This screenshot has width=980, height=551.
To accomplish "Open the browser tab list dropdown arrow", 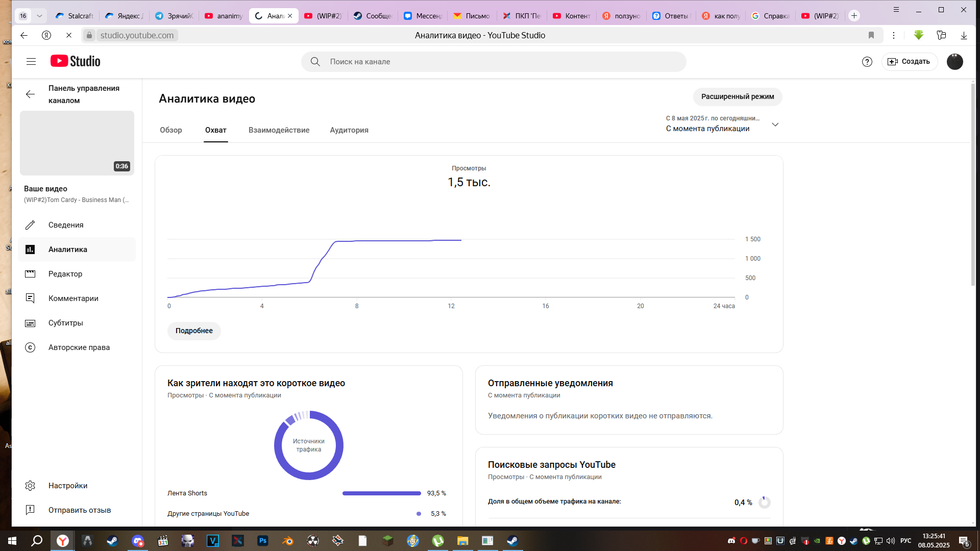I will pos(39,16).
